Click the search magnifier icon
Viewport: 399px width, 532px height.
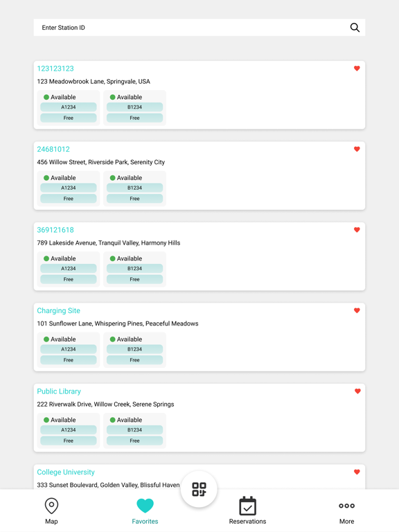[x=355, y=28]
